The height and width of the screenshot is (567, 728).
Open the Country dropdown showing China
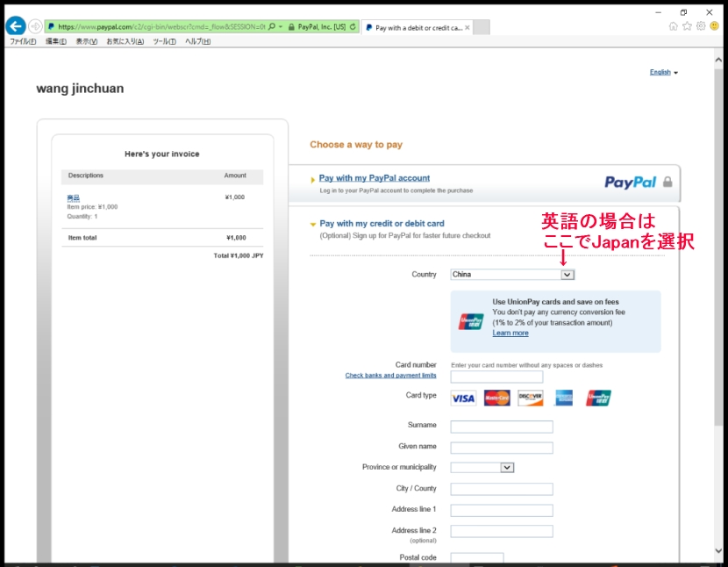pos(512,275)
